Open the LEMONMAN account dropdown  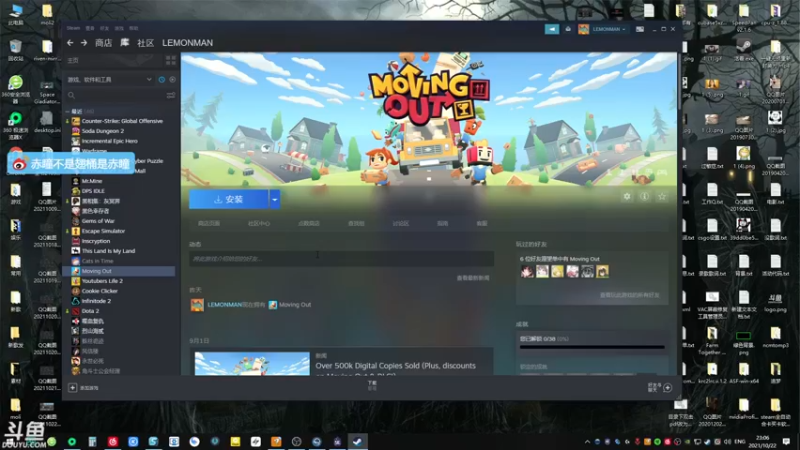(609, 29)
